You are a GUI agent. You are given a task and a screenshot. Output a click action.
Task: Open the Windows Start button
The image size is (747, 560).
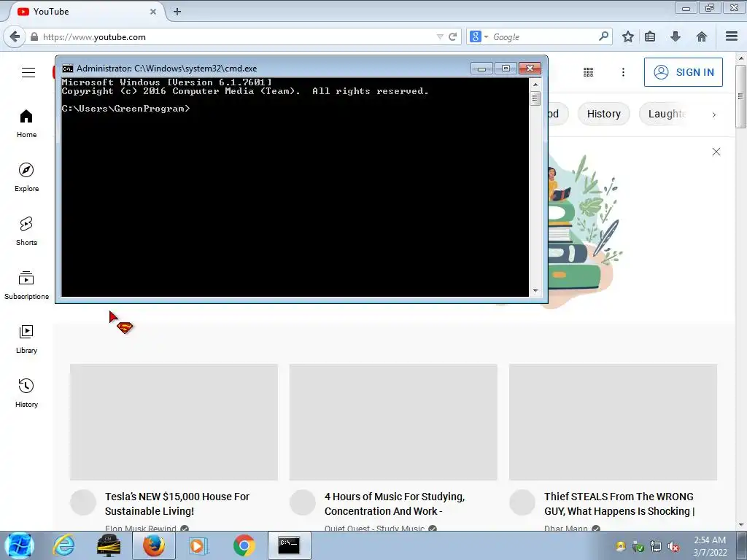pyautogui.click(x=20, y=545)
